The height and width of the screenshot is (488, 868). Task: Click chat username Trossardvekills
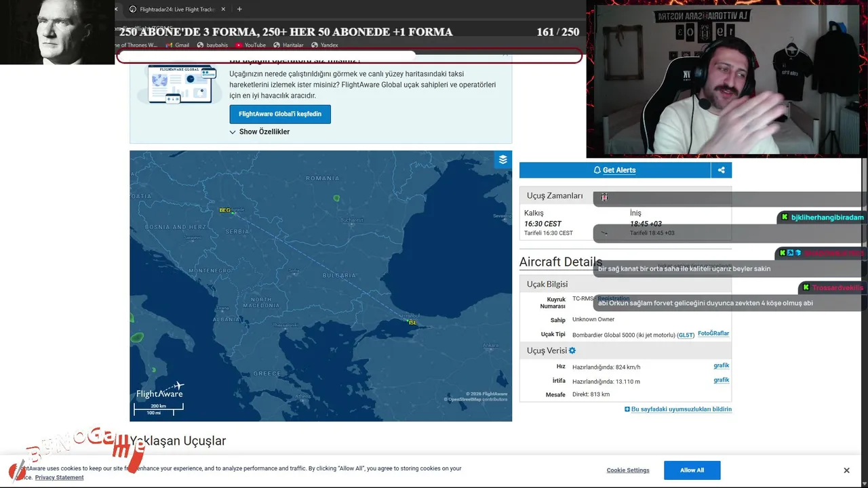[837, 288]
